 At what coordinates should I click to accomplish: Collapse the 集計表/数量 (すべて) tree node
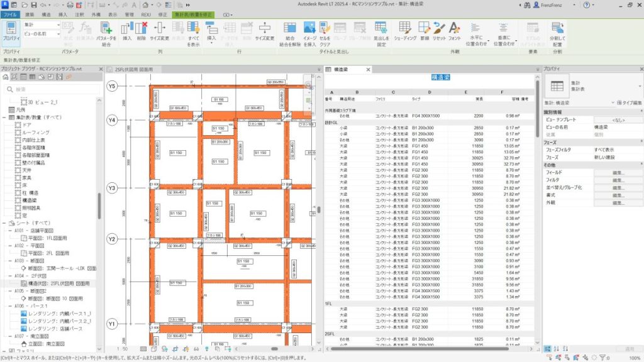coord(4,117)
